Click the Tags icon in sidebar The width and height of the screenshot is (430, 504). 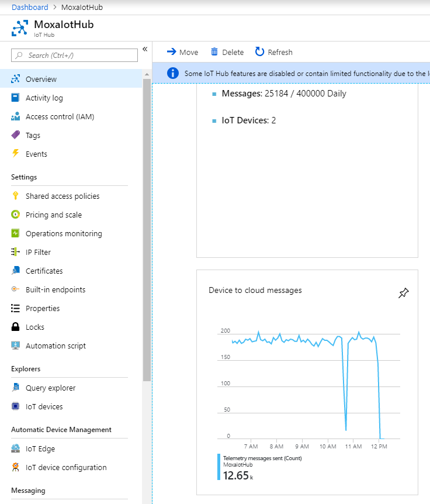[x=16, y=135]
